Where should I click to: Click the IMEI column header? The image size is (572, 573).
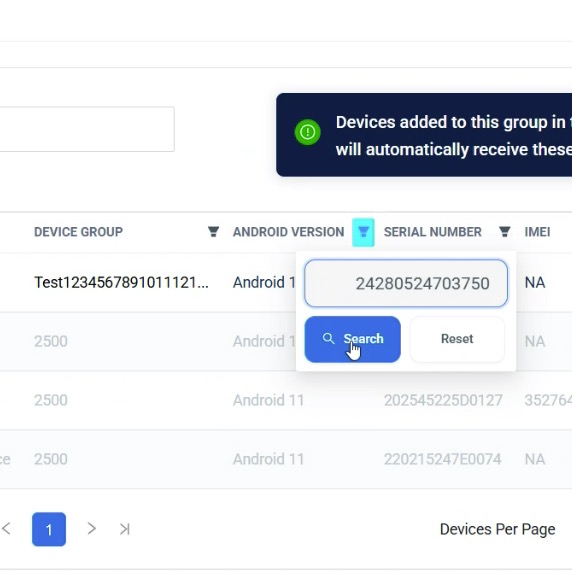click(537, 232)
